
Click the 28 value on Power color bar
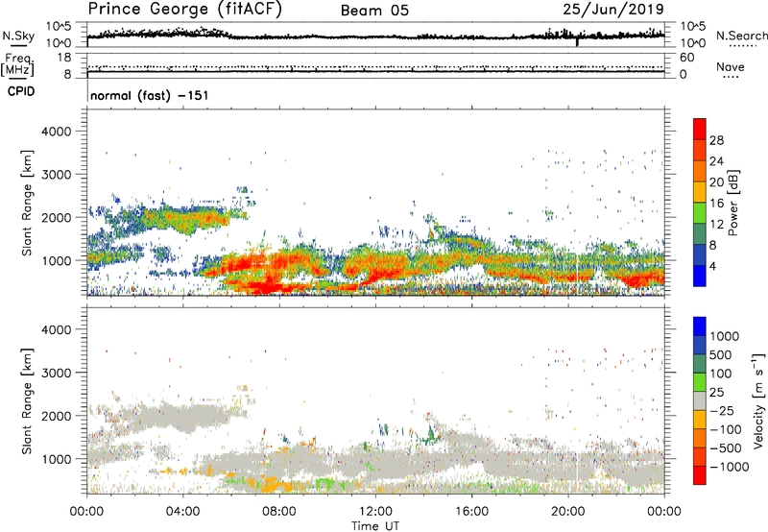pyautogui.click(x=716, y=140)
